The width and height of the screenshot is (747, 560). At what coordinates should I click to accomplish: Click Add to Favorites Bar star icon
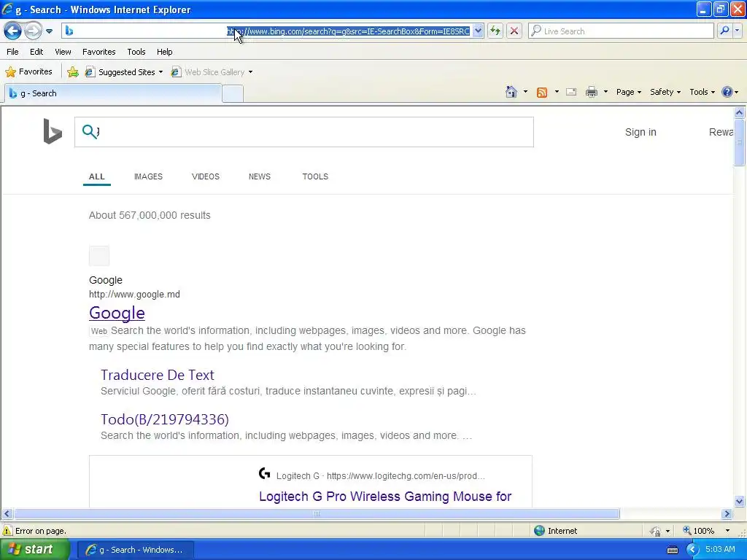[x=73, y=72]
